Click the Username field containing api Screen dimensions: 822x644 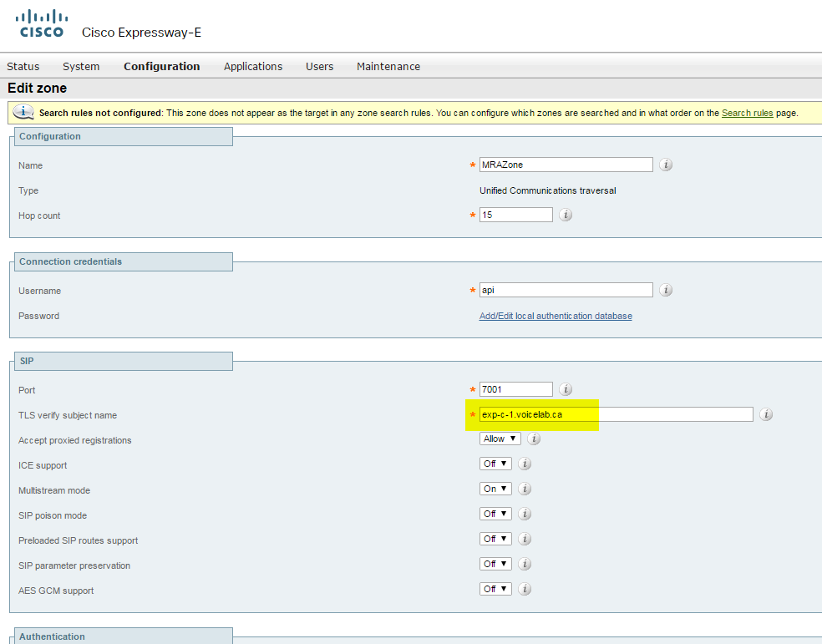coord(566,290)
